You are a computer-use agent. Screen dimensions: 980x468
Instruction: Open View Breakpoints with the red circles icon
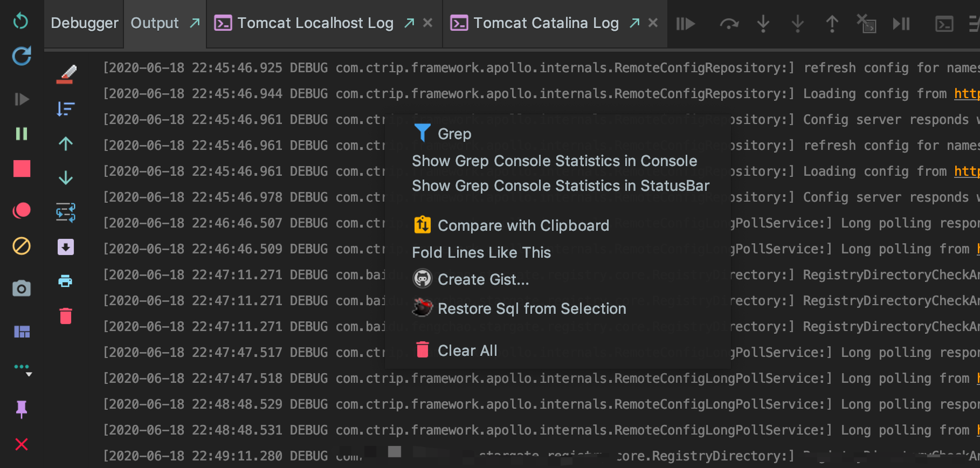pos(22,210)
